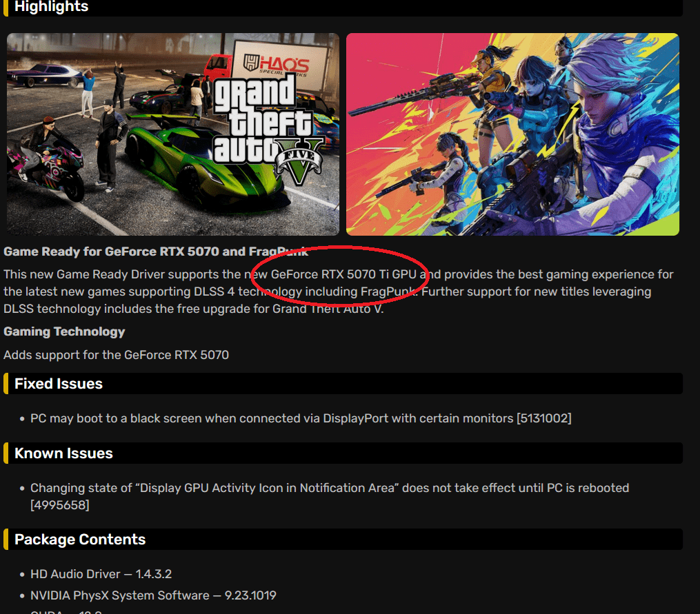
Task: Click the sentence 'This new Game Ready Driver supports'
Action: pos(112,274)
